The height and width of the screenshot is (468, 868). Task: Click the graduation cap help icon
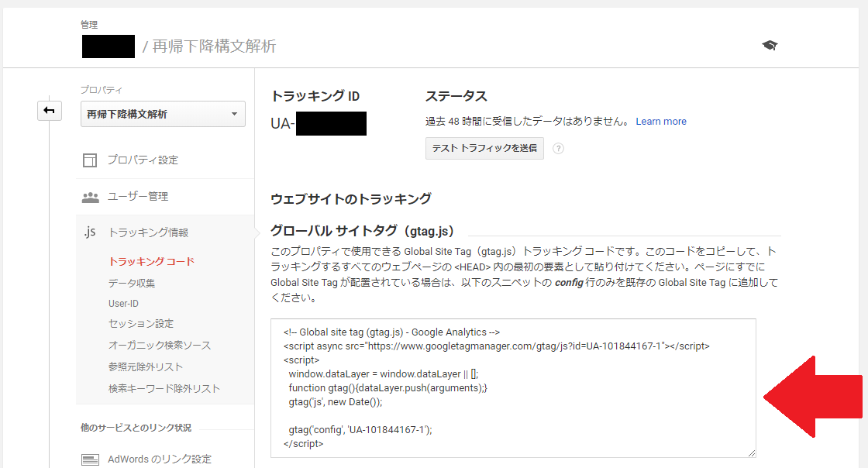coord(770,46)
